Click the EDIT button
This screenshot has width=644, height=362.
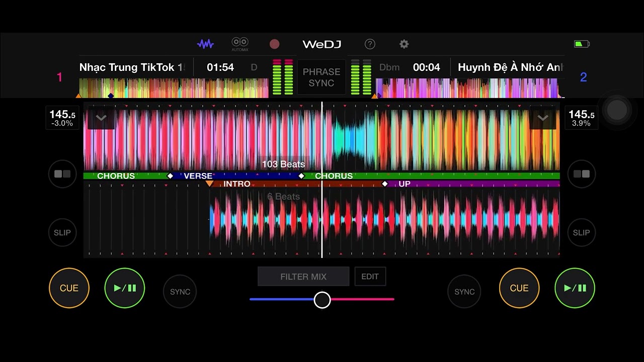(370, 277)
